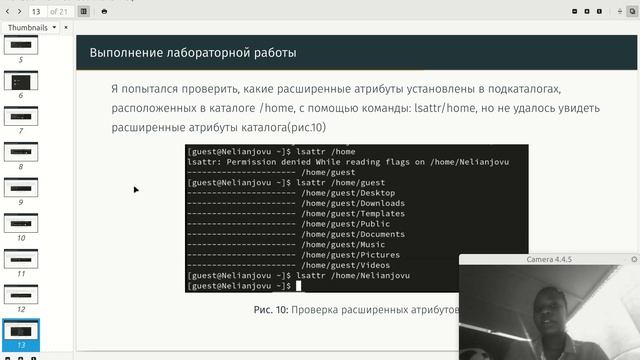Open page 10 thumbnail
Image resolution: width=640 pixels, height=360 pixels.
pyautogui.click(x=21, y=223)
